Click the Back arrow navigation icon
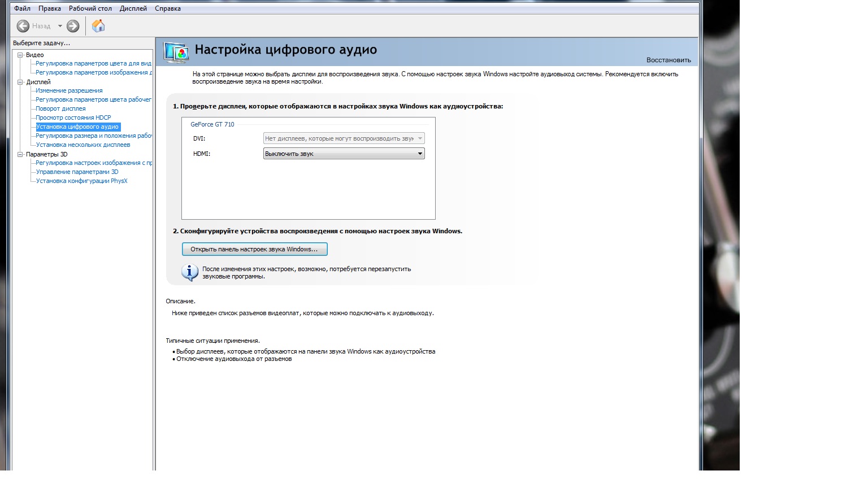868x488 pixels. pyautogui.click(x=23, y=26)
